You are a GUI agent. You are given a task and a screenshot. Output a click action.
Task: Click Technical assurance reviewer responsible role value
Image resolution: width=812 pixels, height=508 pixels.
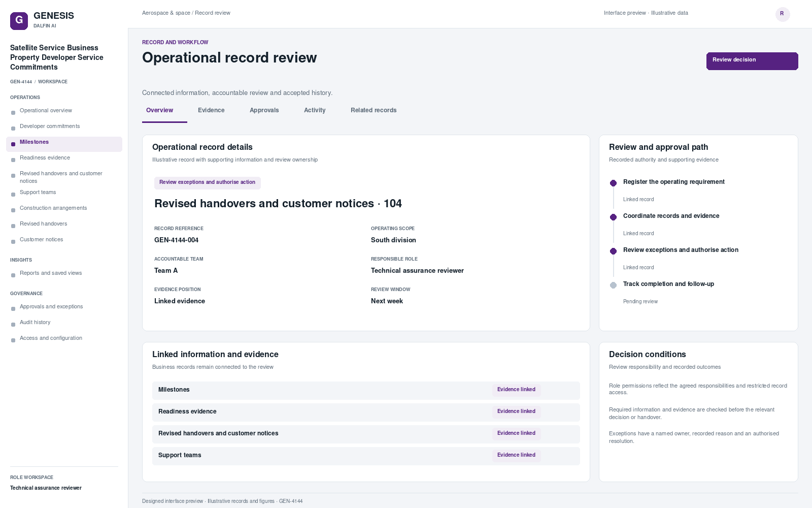417,271
